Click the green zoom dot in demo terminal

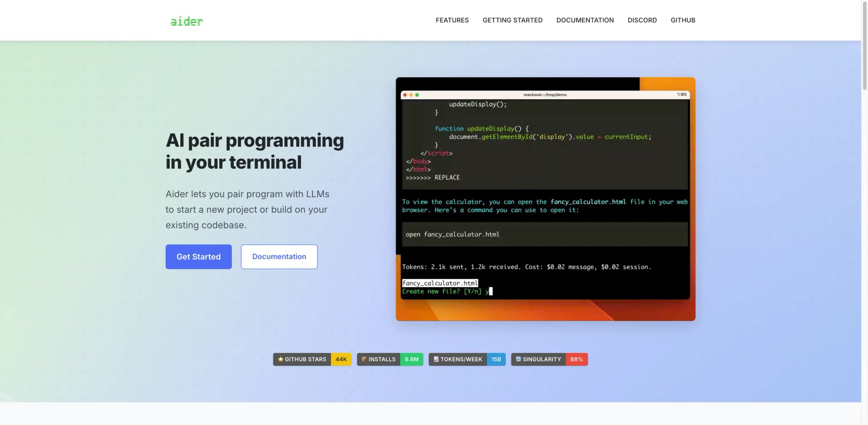point(417,95)
